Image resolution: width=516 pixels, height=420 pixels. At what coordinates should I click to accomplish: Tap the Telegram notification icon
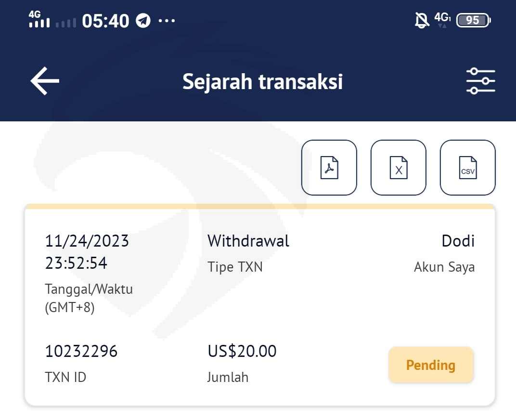coord(143,21)
